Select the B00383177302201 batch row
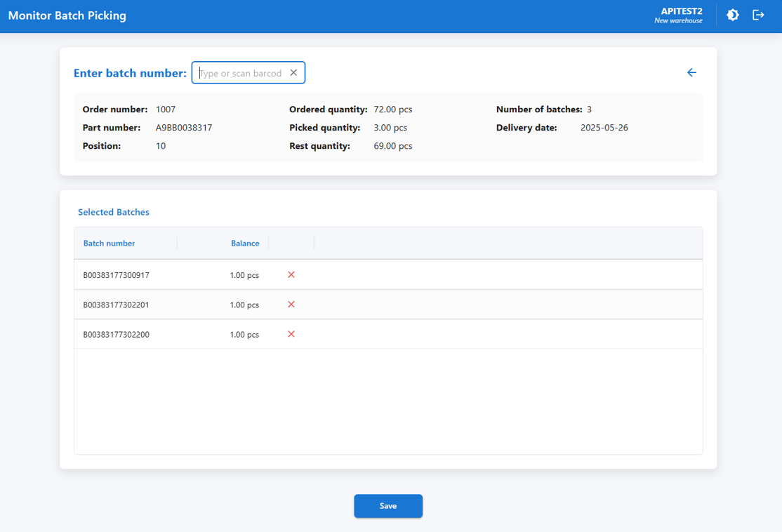The image size is (782, 532). pyautogui.click(x=117, y=305)
